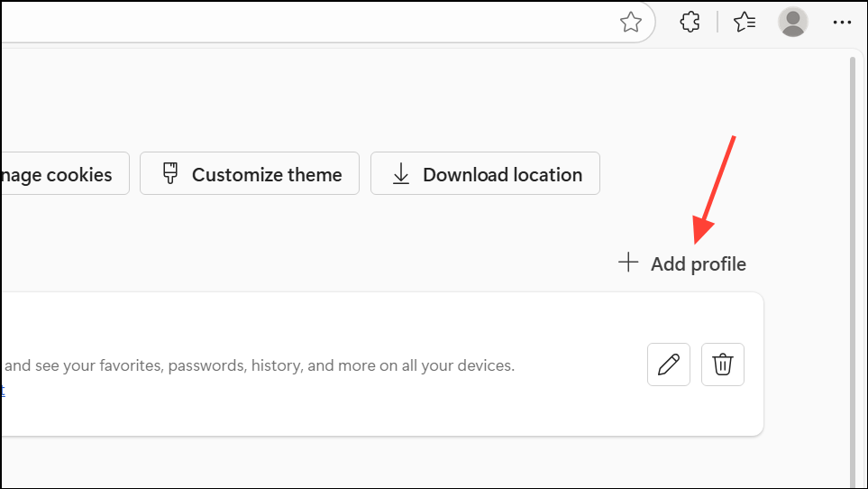Click the Add profile text label
This screenshot has width=868, height=489.
699,264
